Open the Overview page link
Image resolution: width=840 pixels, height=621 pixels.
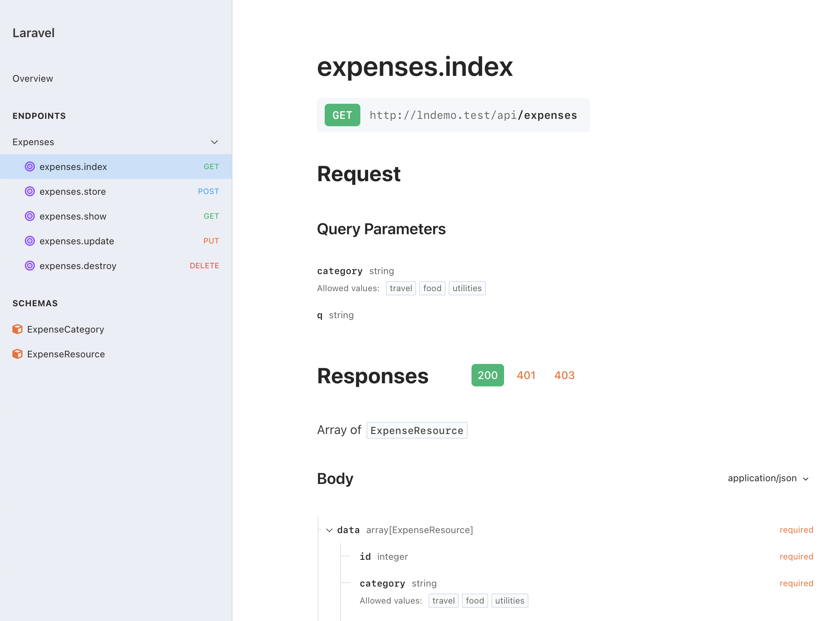[x=33, y=79]
